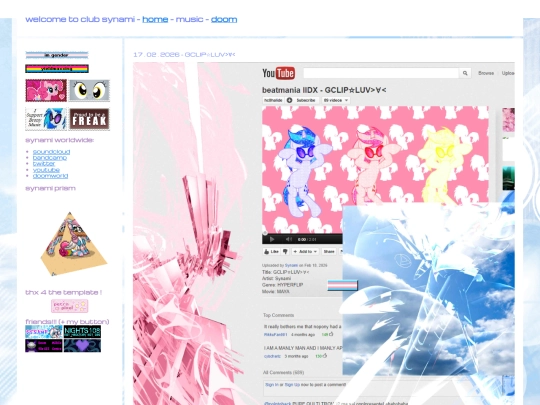Click the 'Sign In' link in comment box
540x405 pixels.
click(x=272, y=385)
